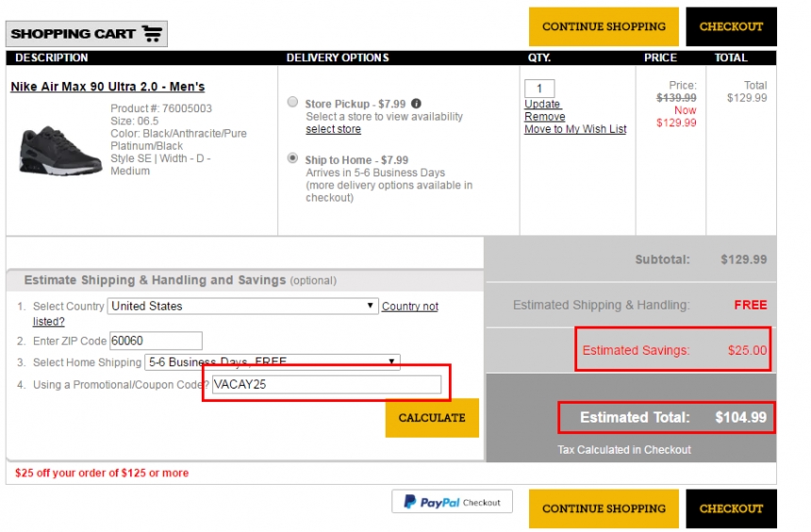Screen dimensions: 811x532
Task: Click the Shopping Cart title label
Action: tap(73, 34)
